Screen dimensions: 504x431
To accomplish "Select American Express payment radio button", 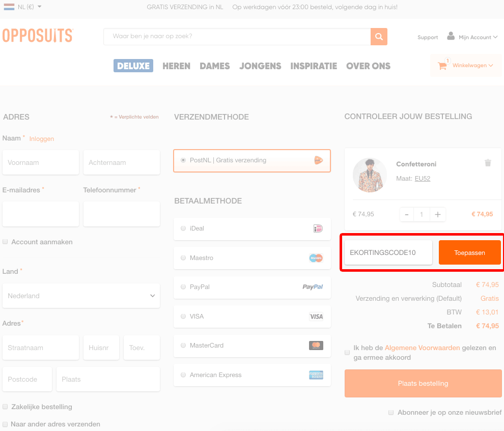I will (183, 375).
